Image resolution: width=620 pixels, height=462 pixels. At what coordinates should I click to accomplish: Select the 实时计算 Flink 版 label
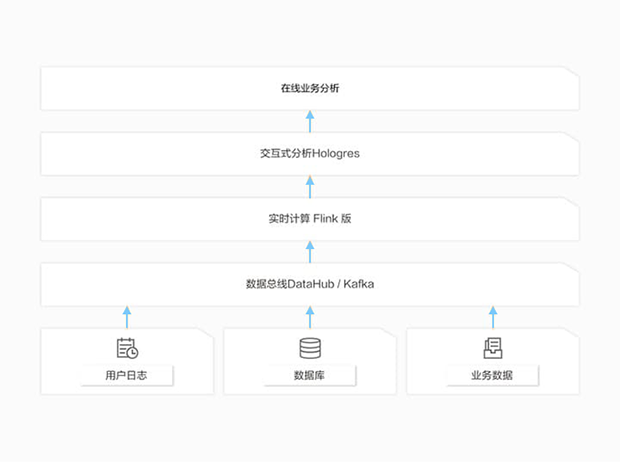pos(310,218)
